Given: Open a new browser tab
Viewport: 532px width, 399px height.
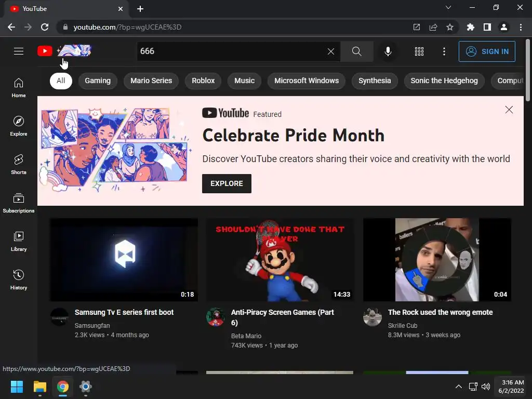Looking at the screenshot, I should point(140,9).
